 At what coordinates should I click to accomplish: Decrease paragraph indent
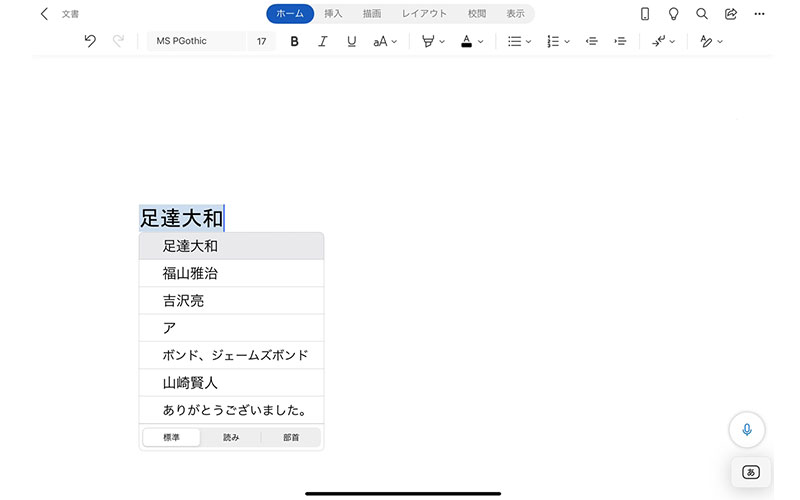(591, 41)
